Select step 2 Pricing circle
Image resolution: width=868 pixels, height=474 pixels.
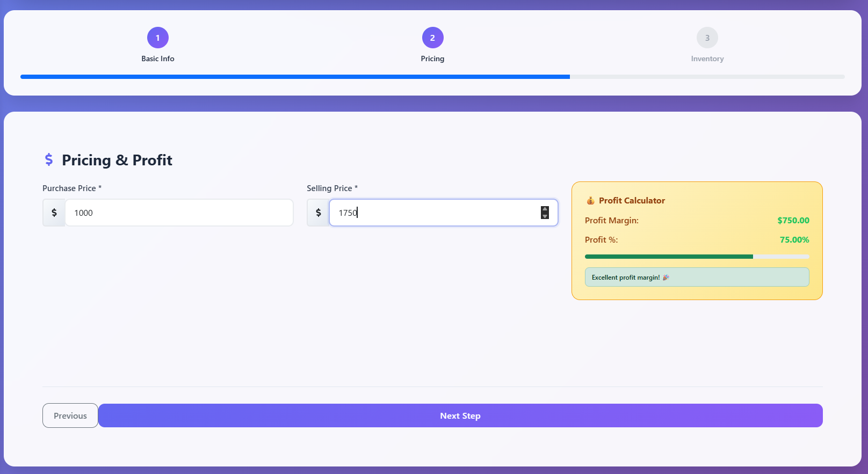(433, 38)
